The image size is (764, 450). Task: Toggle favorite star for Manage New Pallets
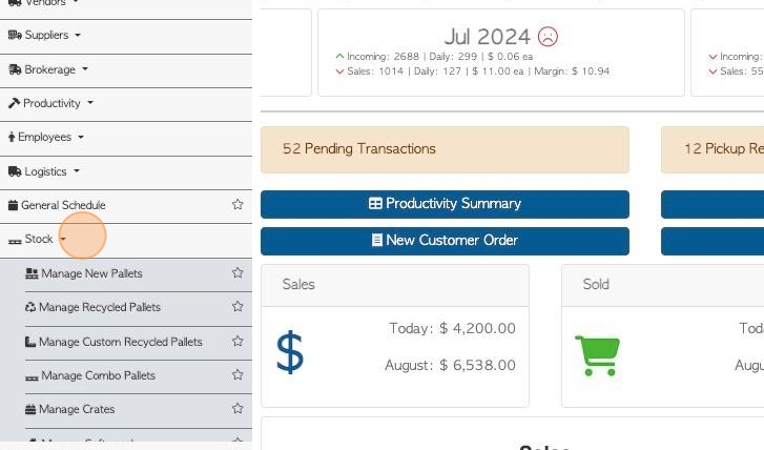click(x=237, y=273)
